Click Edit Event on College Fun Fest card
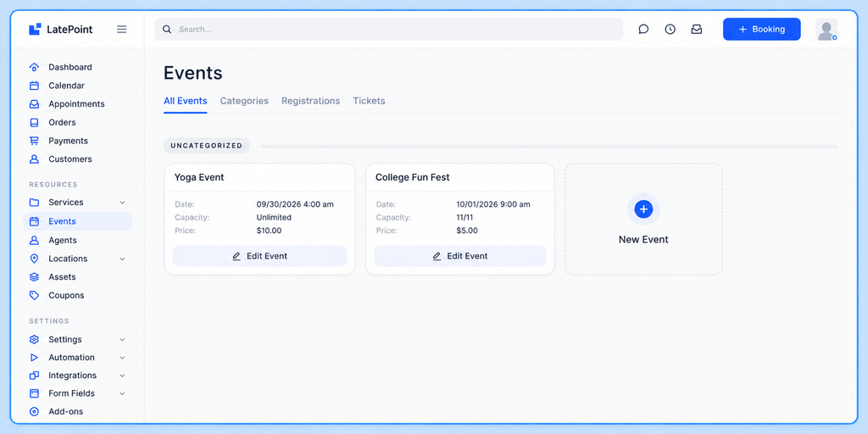 pyautogui.click(x=460, y=256)
